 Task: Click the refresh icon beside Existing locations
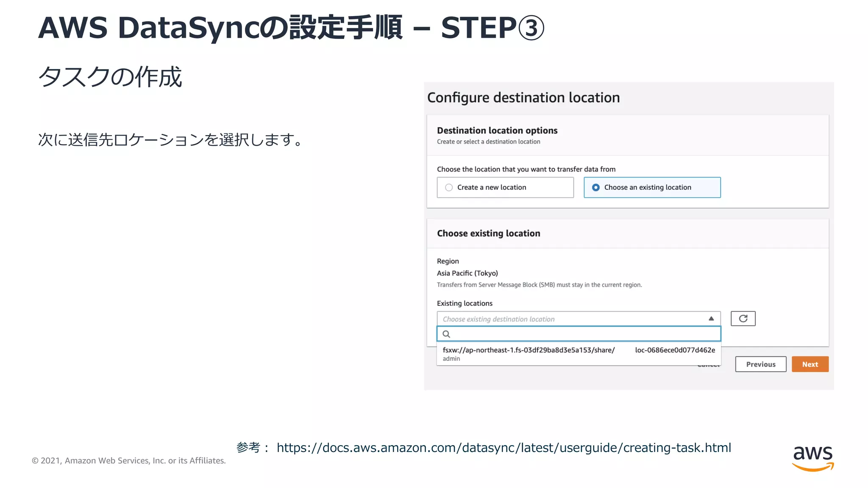[x=743, y=319]
